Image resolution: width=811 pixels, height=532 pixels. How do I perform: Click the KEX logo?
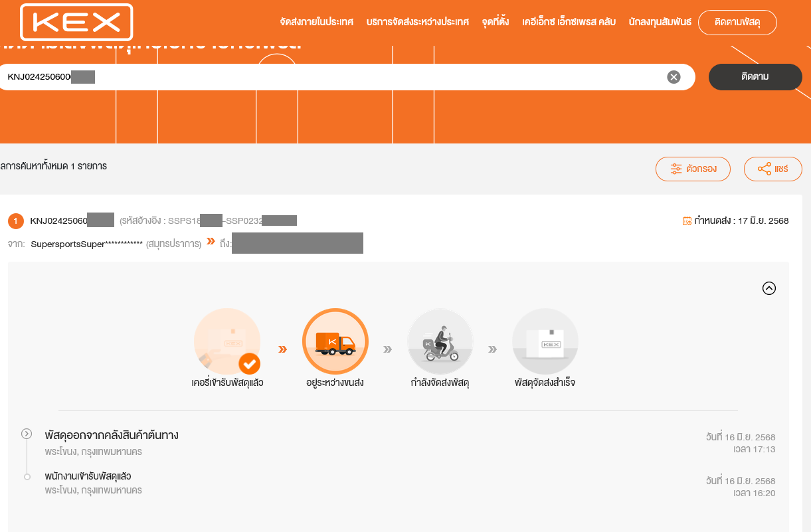tap(76, 23)
